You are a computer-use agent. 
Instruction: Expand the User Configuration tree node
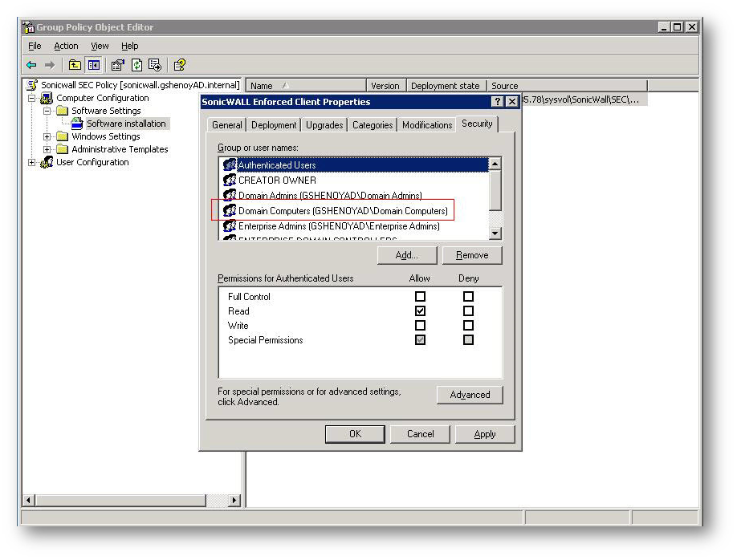[x=32, y=162]
